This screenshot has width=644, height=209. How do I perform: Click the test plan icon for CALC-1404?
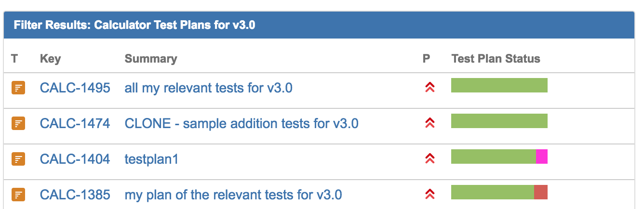pyautogui.click(x=18, y=159)
